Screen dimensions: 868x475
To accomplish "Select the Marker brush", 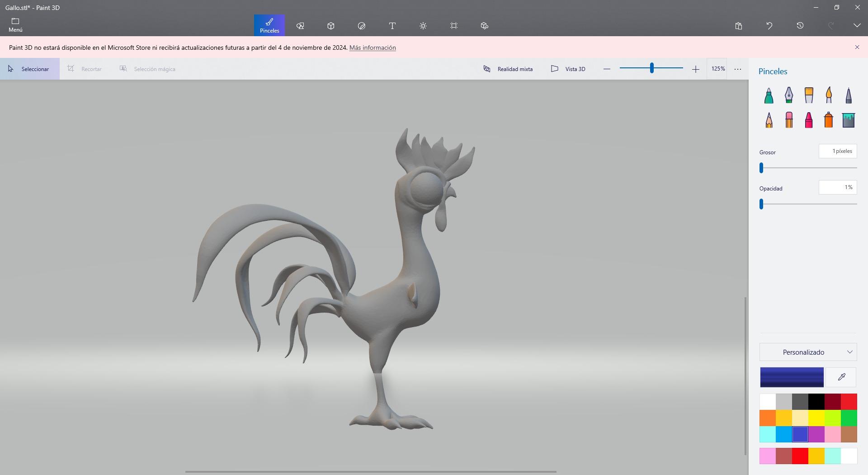I will tap(769, 95).
